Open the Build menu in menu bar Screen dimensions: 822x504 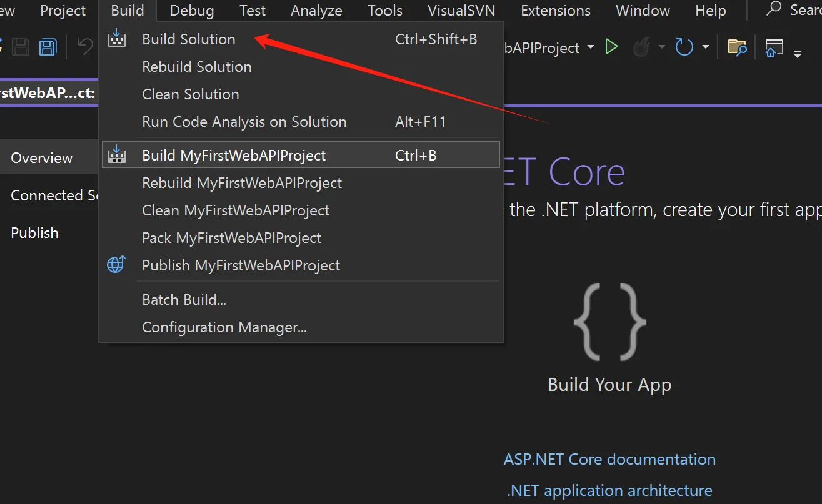[x=128, y=11]
